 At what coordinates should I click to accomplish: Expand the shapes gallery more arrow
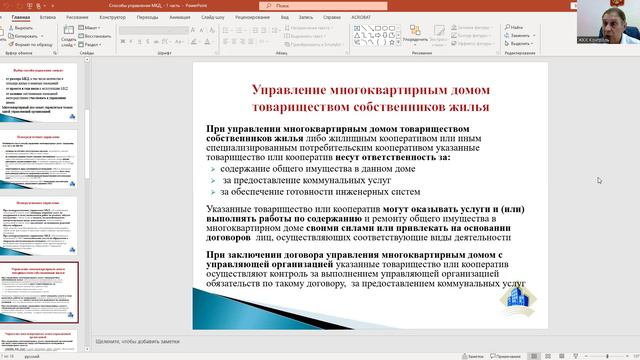pos(398,43)
